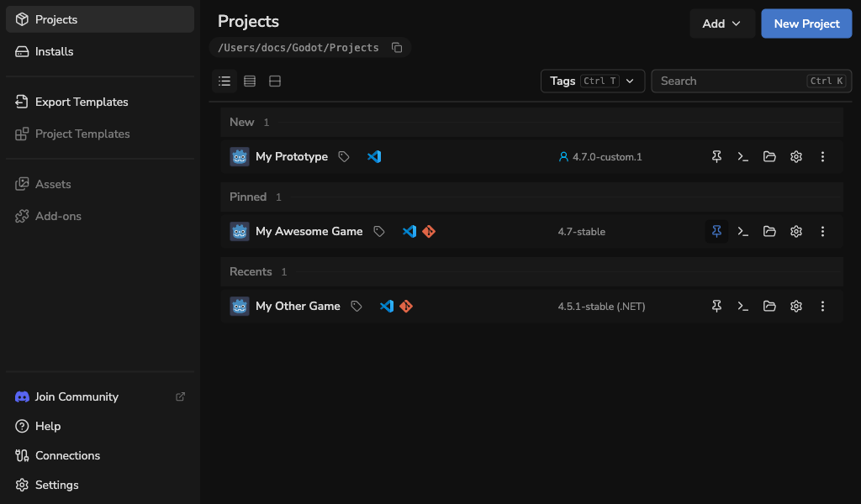Pin the My Prototype project
Viewport: 861px width, 504px height.
[x=716, y=157]
